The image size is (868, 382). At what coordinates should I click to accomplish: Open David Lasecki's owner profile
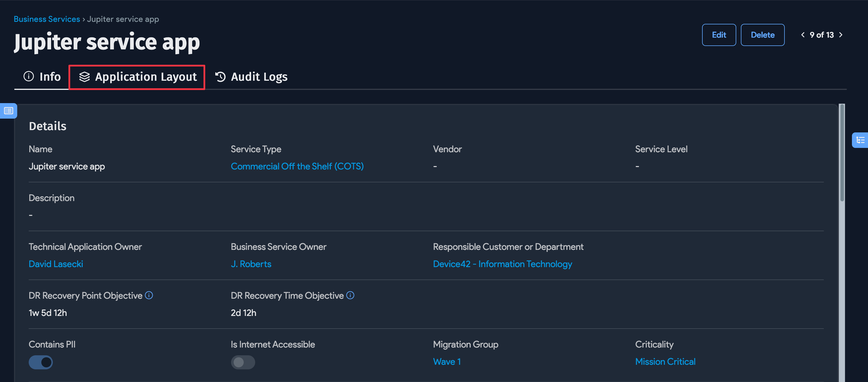[x=56, y=264]
